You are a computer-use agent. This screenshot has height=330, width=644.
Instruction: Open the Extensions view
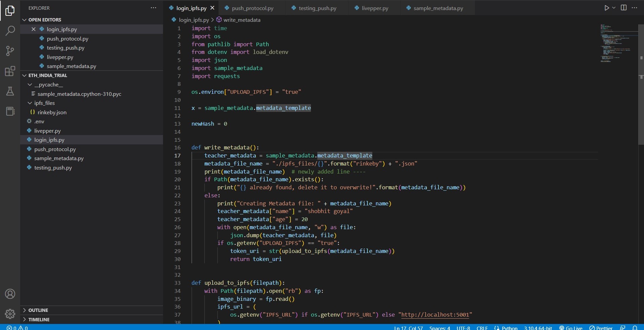coord(10,71)
